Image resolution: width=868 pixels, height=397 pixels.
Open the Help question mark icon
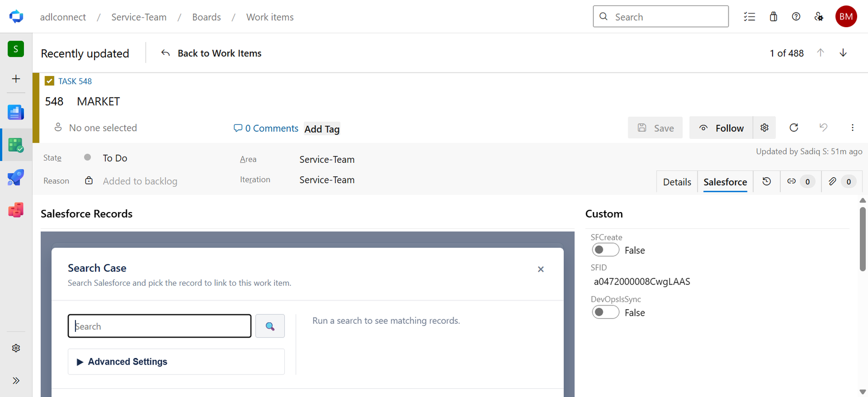pos(796,17)
